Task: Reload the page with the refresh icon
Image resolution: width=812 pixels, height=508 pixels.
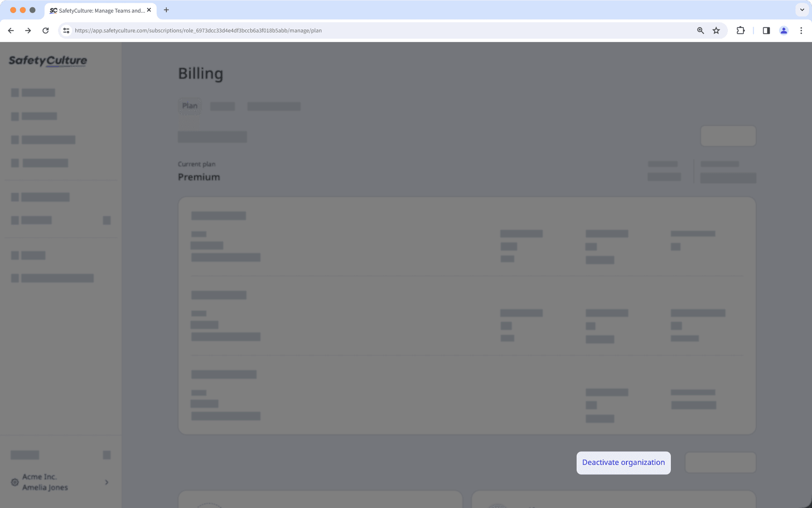Action: 45,30
